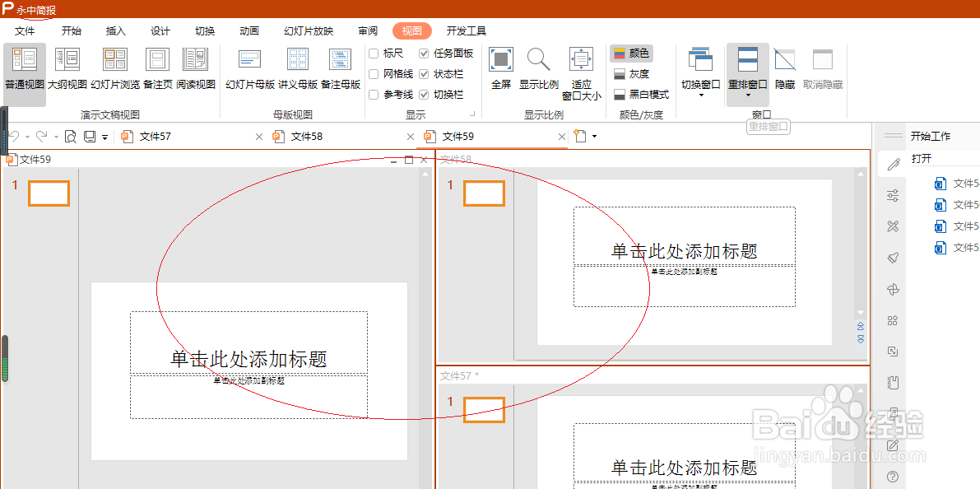The width and height of the screenshot is (980, 489).
Task: Open the Redo history dropdown arrow
Action: click(x=56, y=137)
